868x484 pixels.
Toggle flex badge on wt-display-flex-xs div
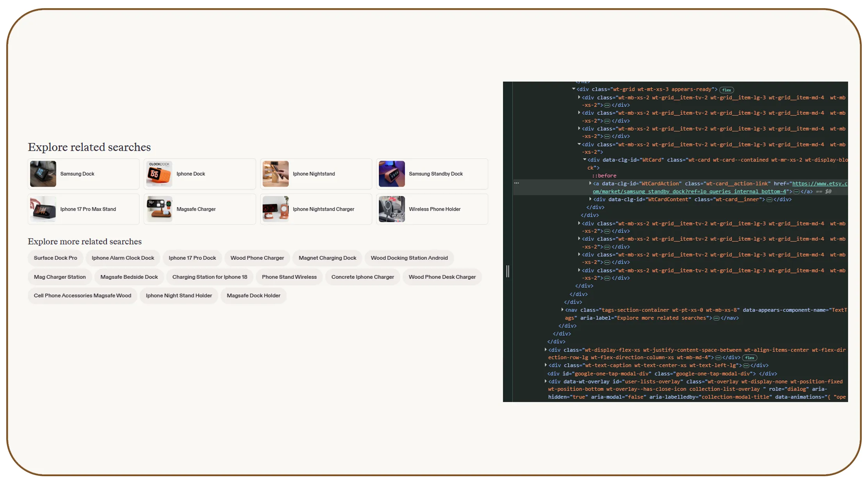750,358
